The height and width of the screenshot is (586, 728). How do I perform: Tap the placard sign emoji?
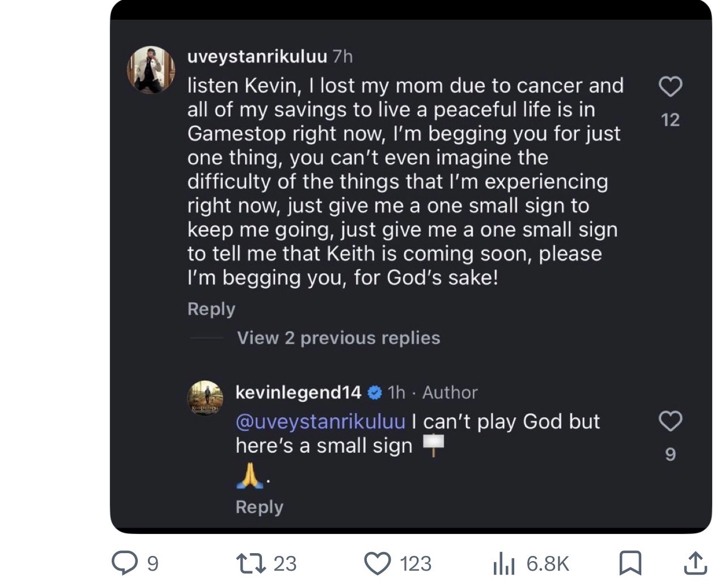coord(434,445)
